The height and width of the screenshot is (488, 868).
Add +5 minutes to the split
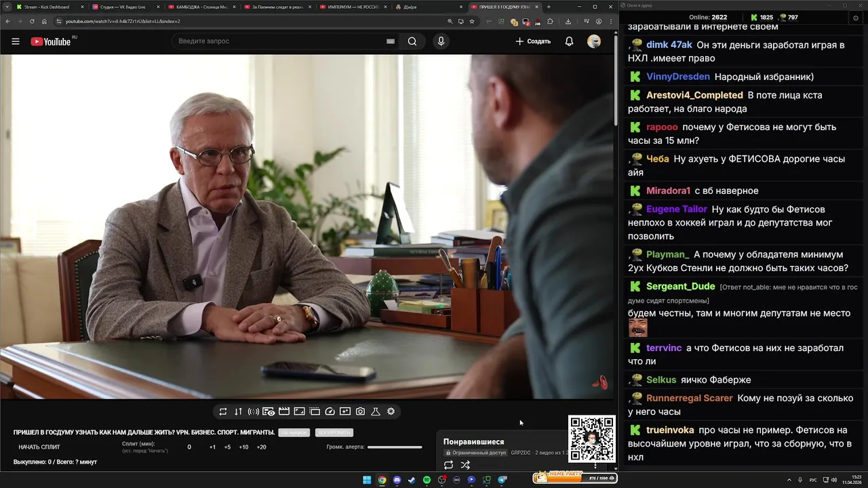coord(227,447)
